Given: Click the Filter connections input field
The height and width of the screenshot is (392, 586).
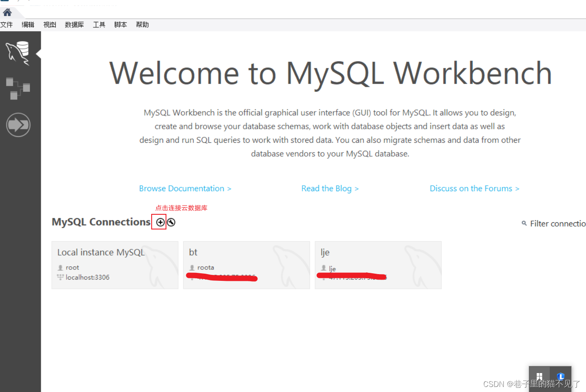Looking at the screenshot, I should [558, 224].
